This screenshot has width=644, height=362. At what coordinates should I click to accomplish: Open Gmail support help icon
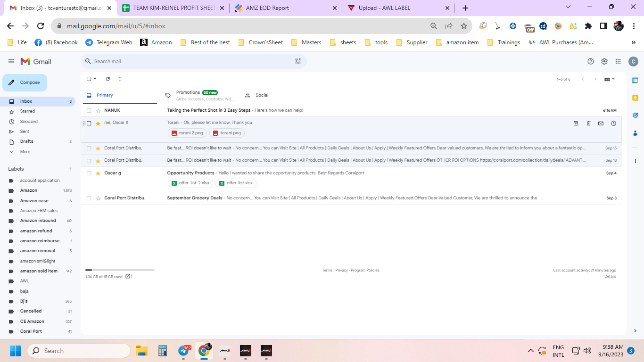pos(591,61)
